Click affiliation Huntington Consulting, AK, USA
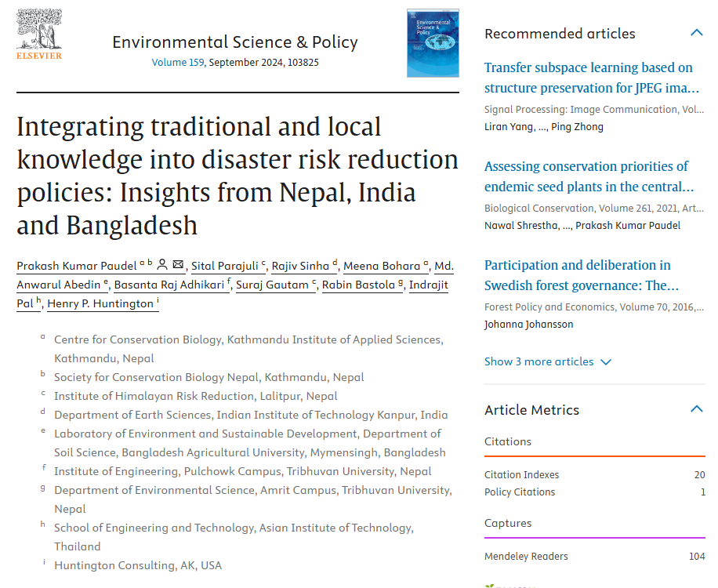The width and height of the screenshot is (718, 588). (x=138, y=565)
